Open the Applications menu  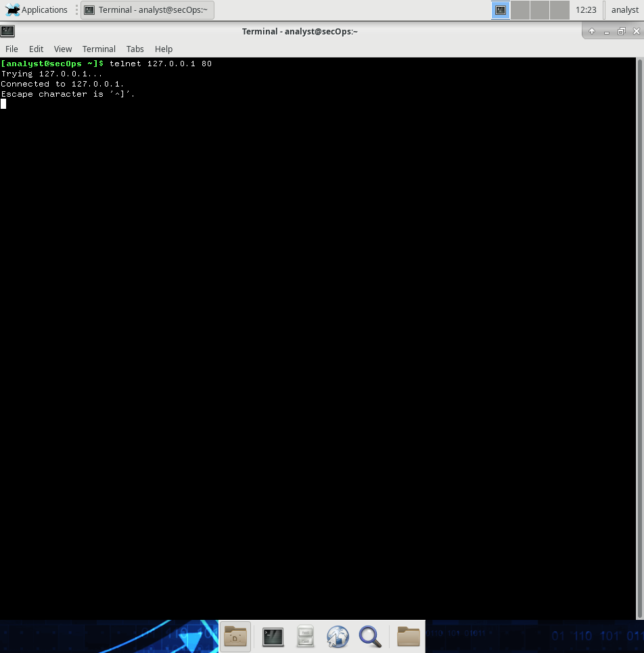click(37, 10)
